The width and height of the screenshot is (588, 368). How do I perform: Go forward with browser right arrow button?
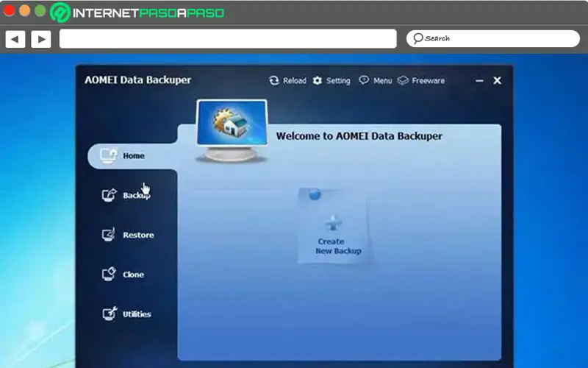tap(41, 39)
